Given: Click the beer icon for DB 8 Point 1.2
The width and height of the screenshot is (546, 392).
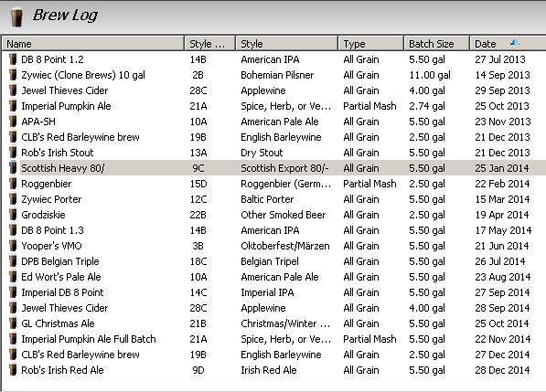Looking at the screenshot, I should (x=13, y=59).
